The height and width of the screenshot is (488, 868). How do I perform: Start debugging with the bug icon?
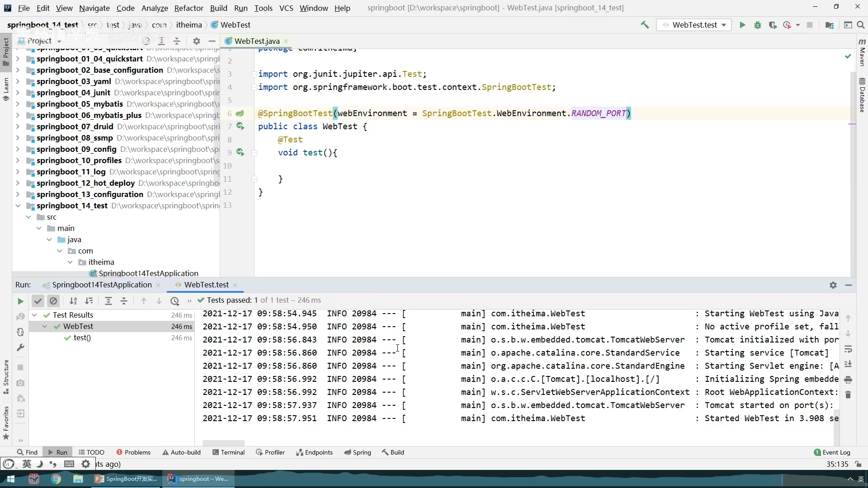pyautogui.click(x=758, y=25)
